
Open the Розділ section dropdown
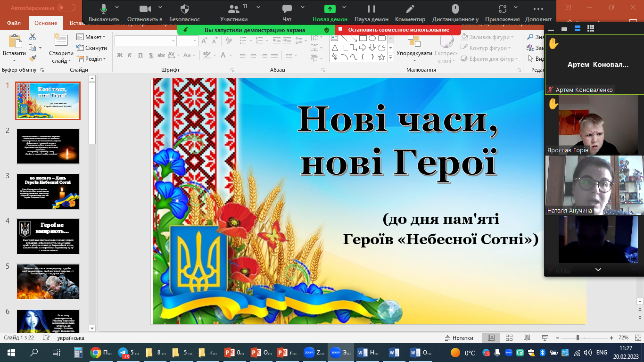tap(91, 59)
